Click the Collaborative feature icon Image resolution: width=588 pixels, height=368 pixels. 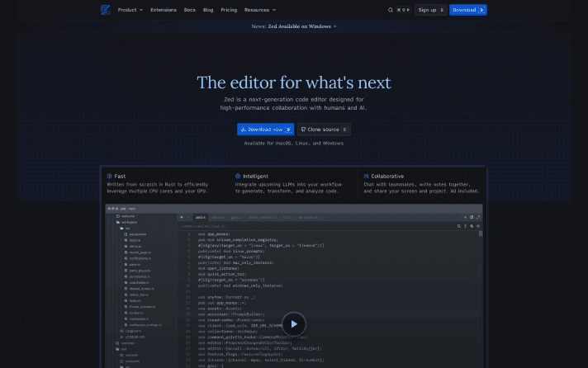pyautogui.click(x=366, y=176)
